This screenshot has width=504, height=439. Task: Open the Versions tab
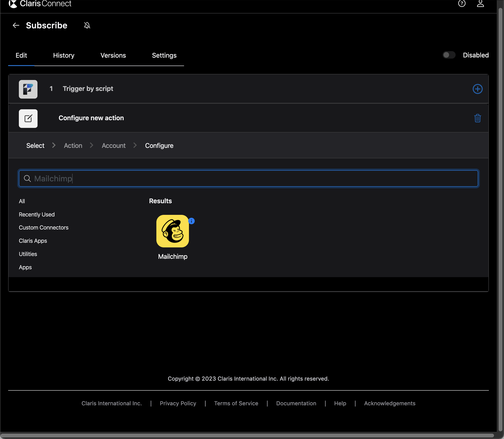(113, 55)
